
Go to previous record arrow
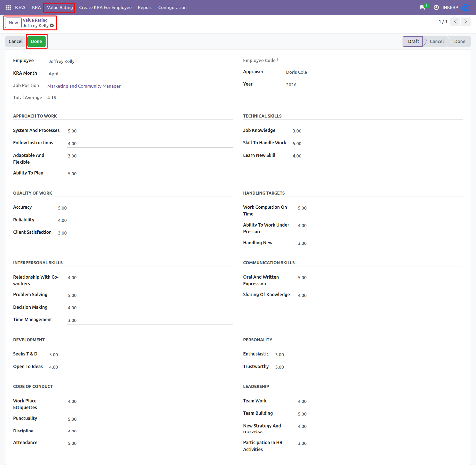(455, 21)
